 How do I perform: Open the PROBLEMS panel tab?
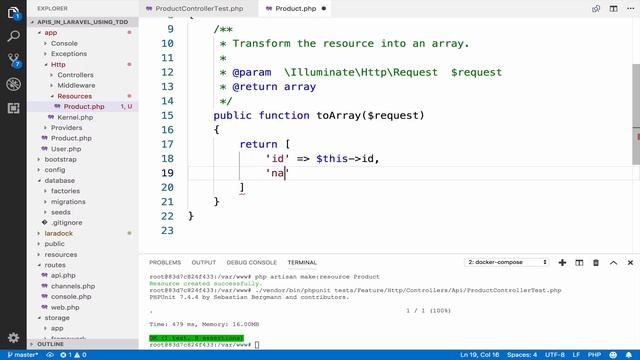165,262
